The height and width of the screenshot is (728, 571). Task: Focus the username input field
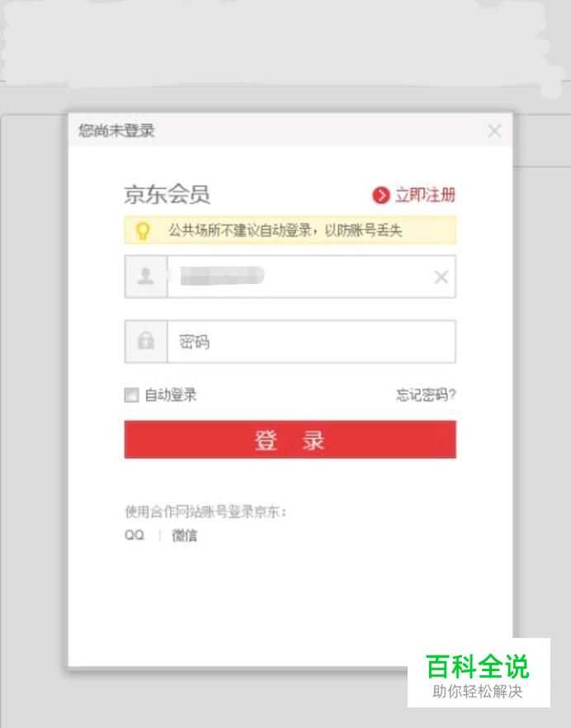point(310,277)
